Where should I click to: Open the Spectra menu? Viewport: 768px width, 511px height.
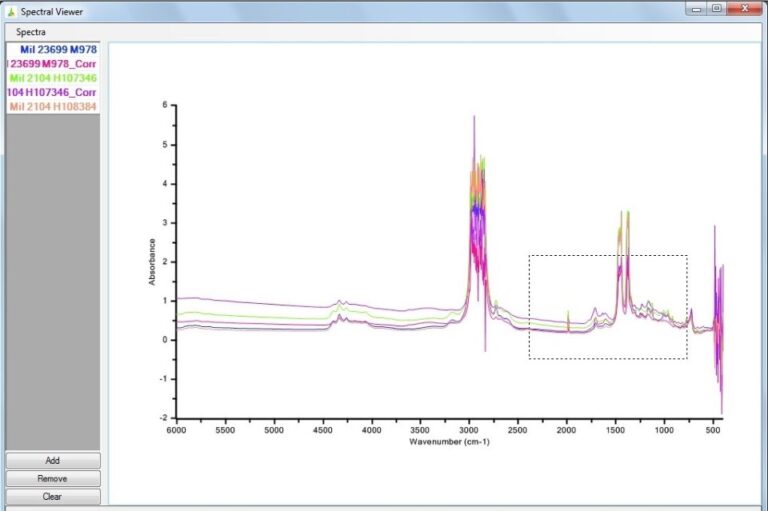click(x=30, y=32)
